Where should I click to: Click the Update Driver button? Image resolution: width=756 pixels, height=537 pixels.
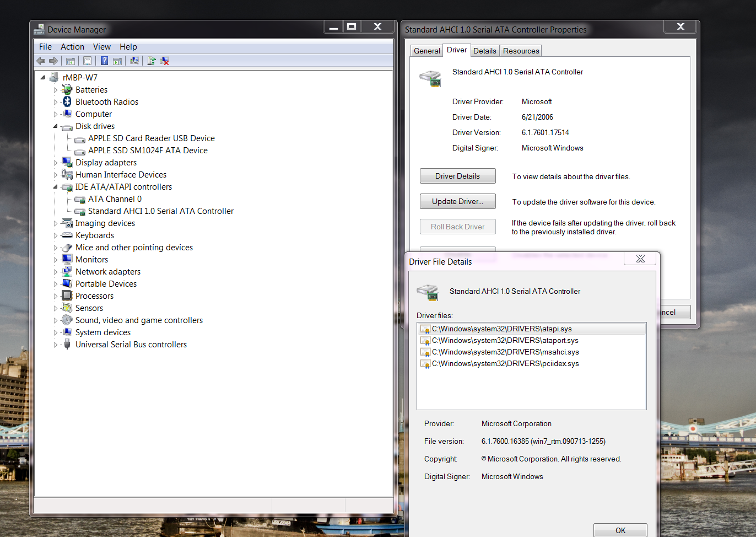[457, 201]
